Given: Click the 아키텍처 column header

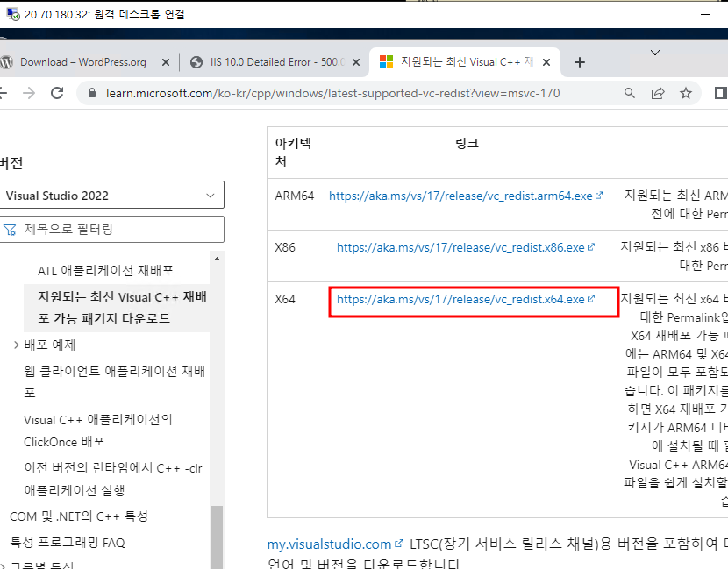Looking at the screenshot, I should (293, 153).
